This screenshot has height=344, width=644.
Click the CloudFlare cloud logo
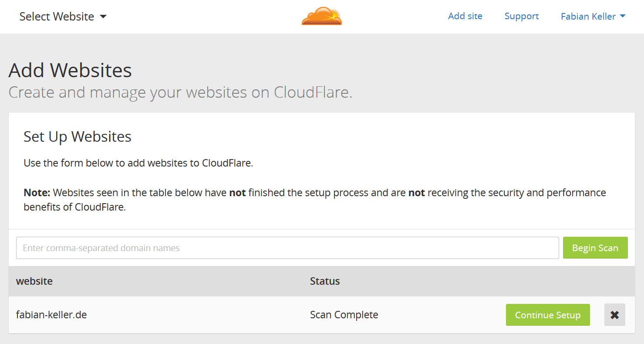pos(322,17)
